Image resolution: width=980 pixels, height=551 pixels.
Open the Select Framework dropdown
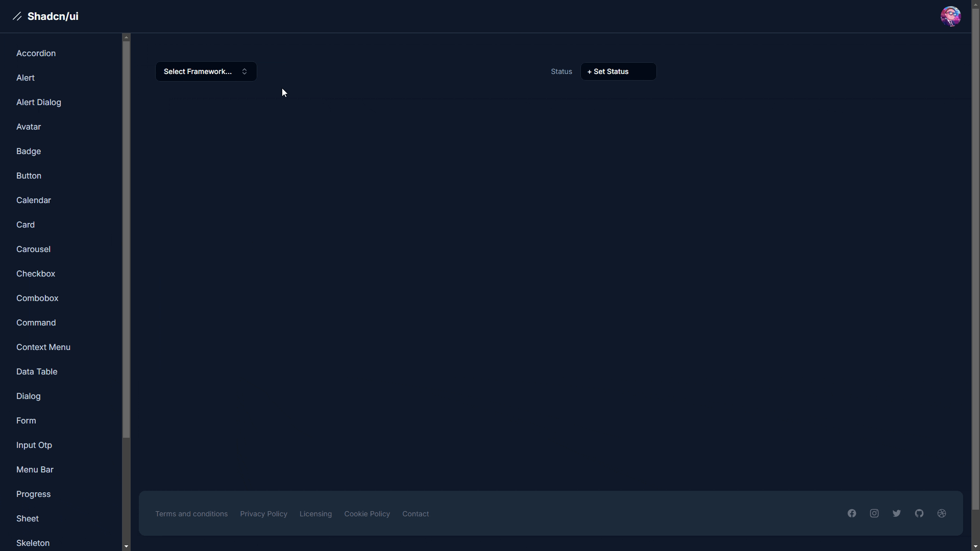205,71
